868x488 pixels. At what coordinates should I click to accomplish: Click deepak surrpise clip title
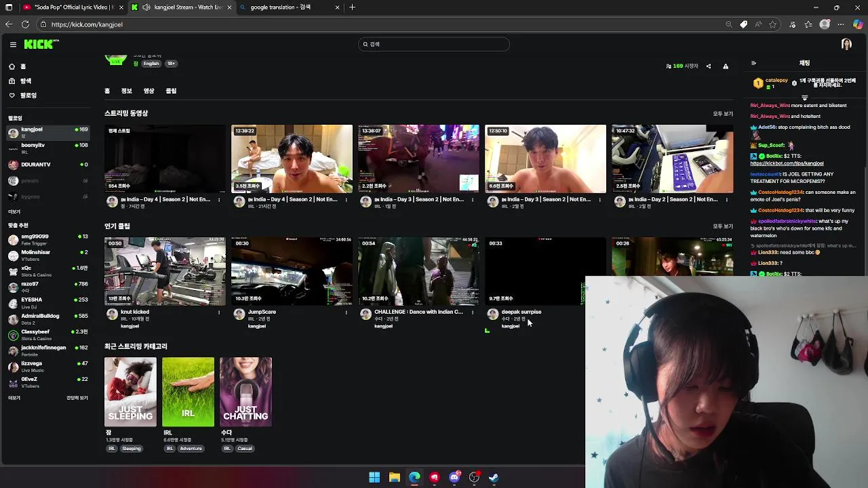click(x=521, y=312)
